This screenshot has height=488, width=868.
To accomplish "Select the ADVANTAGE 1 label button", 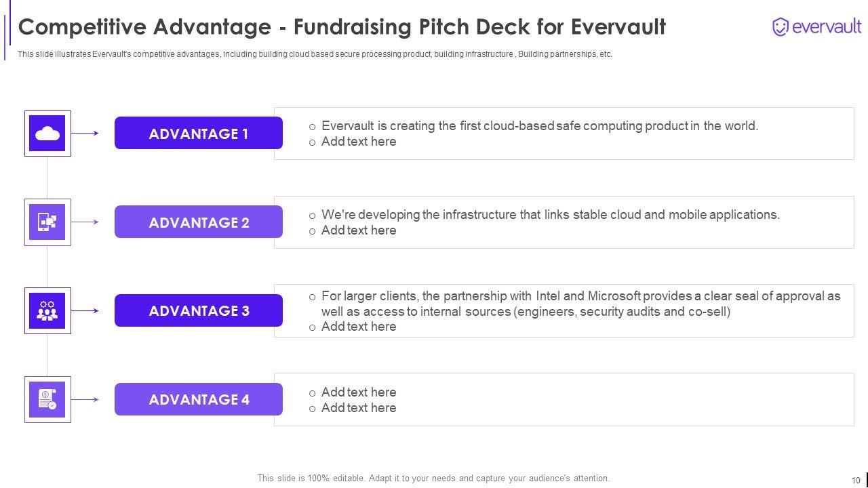I will point(199,134).
